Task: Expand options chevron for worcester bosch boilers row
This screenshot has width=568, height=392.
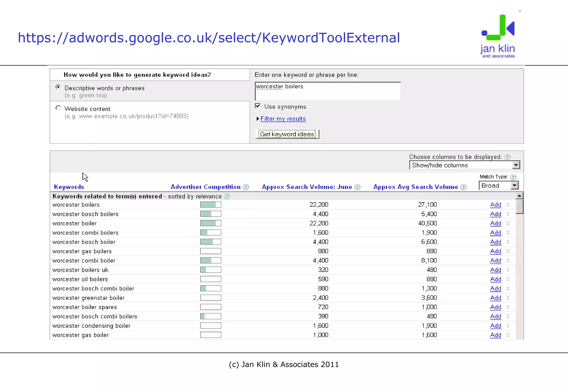Action: pos(508,214)
